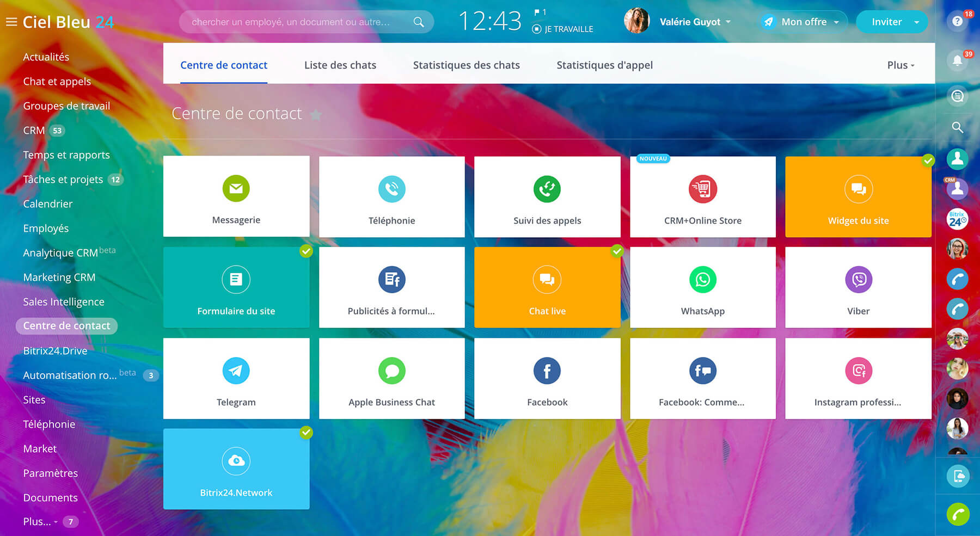The image size is (980, 536).
Task: Open Suivi des appels tile
Action: 547,196
